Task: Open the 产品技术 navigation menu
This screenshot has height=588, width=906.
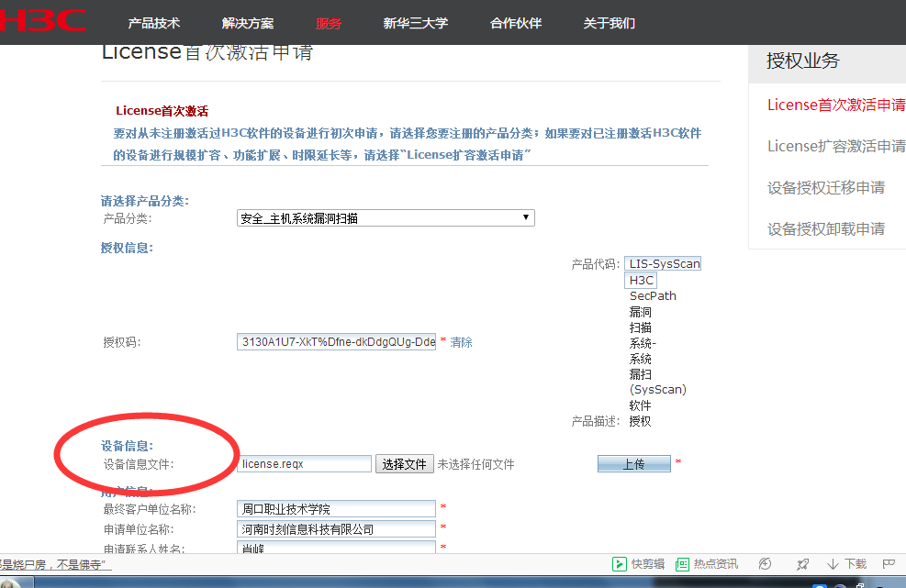Action: click(153, 23)
